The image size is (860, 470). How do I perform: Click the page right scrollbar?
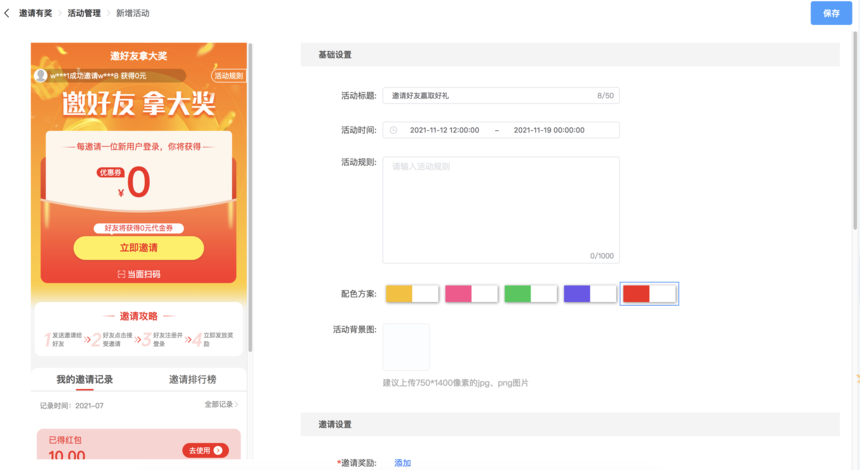[x=855, y=130]
